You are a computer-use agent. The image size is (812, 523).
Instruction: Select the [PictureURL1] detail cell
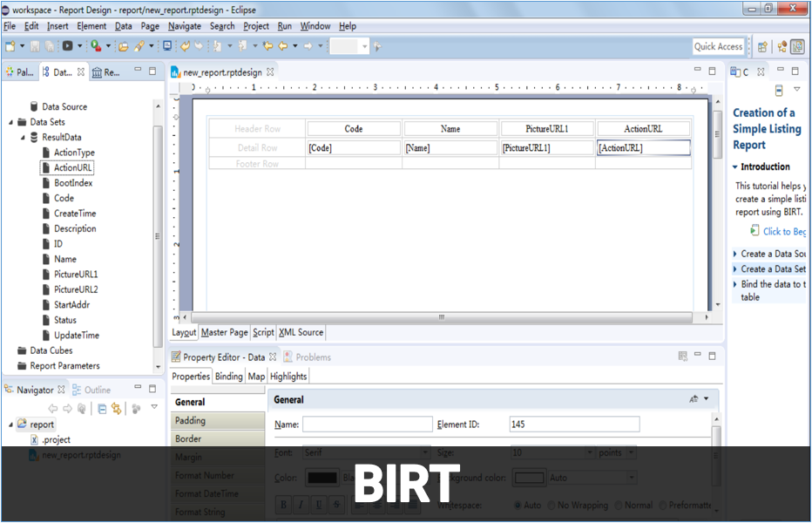click(547, 147)
